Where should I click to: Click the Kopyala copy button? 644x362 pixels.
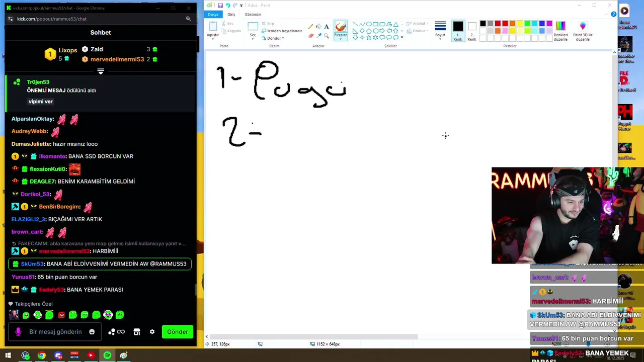point(231,31)
